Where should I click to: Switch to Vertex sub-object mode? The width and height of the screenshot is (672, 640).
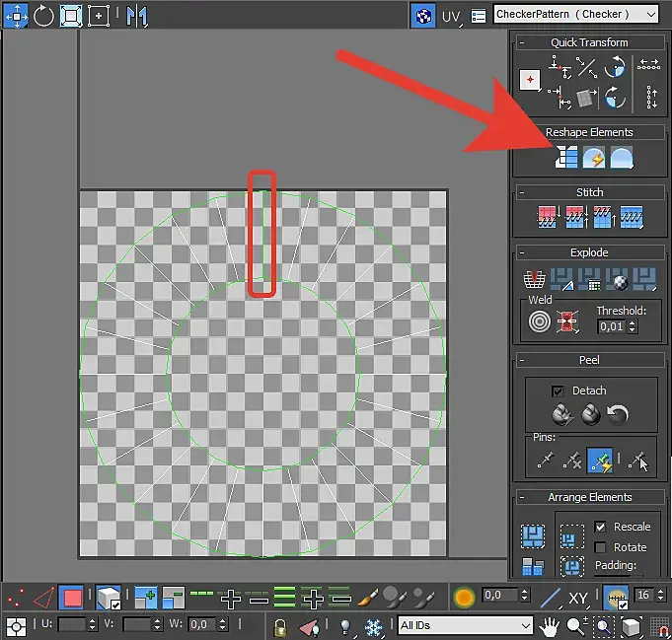16,598
